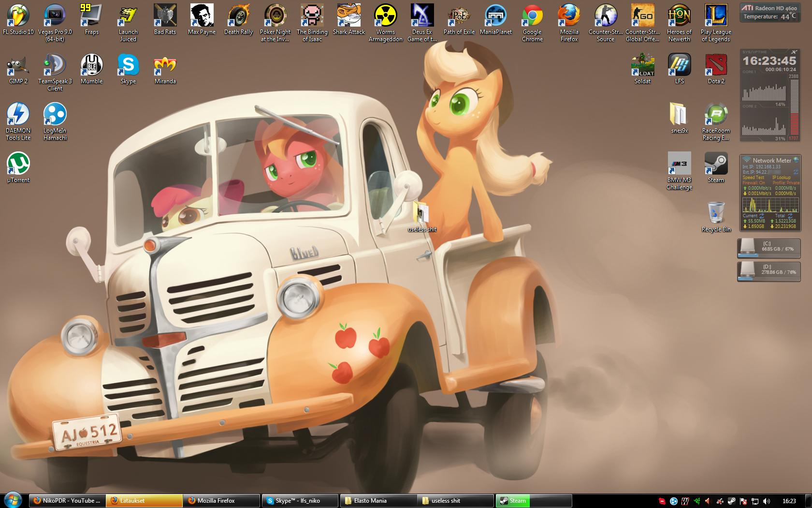Viewport: 812px width, 508px height.
Task: Click the Counter-Strike Source shortcut
Action: [x=606, y=23]
